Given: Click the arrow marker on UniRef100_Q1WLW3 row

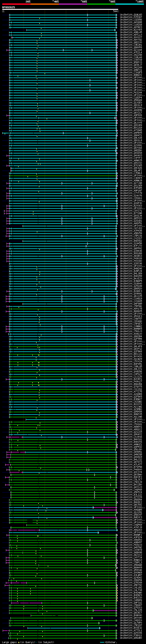Looking at the screenshot, I should 88,15.
